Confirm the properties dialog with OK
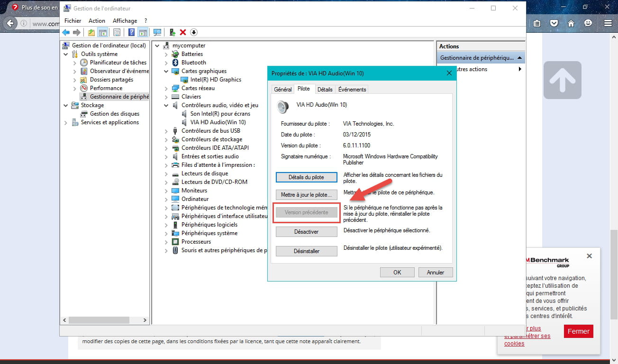 [x=397, y=273]
